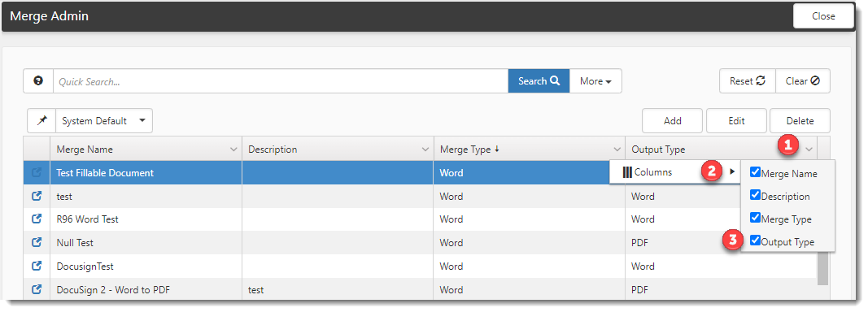Sort by the Merge Type column header
This screenshot has width=868, height=312.
point(465,149)
